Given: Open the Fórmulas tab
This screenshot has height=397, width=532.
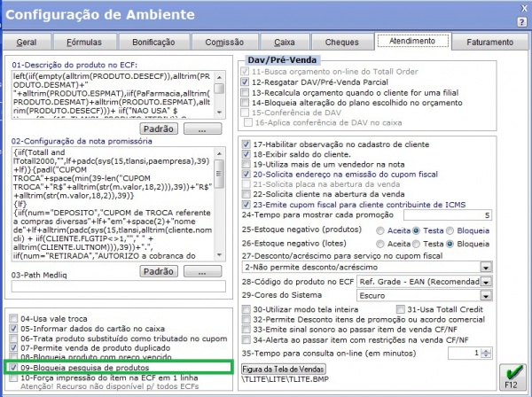Looking at the screenshot, I should click(x=84, y=43).
